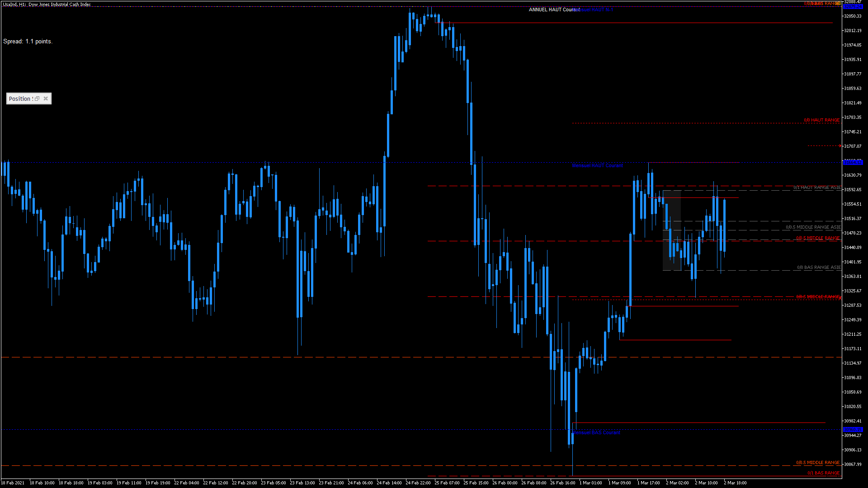Restore the Position panel window
868x488 pixels.
click(x=38, y=99)
